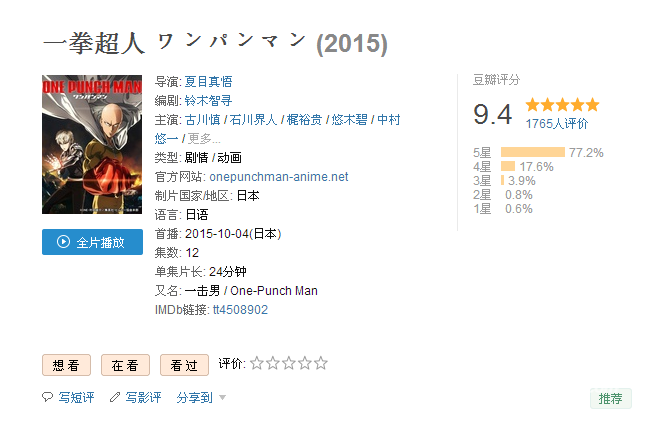Open the One Punch Man poster thumbnail
The image size is (667, 434).
pyautogui.click(x=92, y=144)
